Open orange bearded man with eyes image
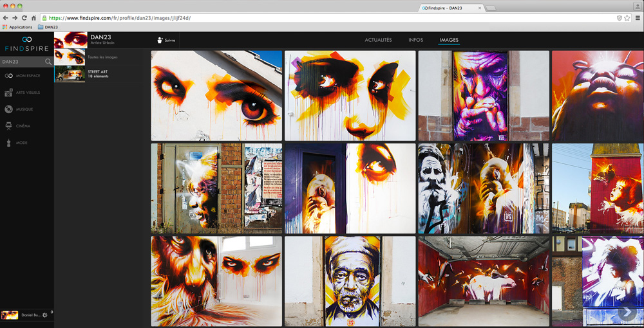The width and height of the screenshot is (644, 328). [x=216, y=281]
